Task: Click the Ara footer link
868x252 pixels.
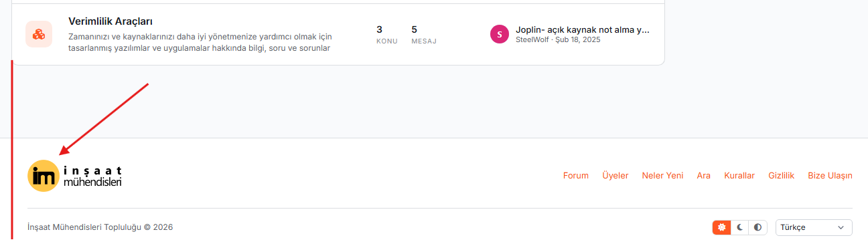Action: coord(703,176)
